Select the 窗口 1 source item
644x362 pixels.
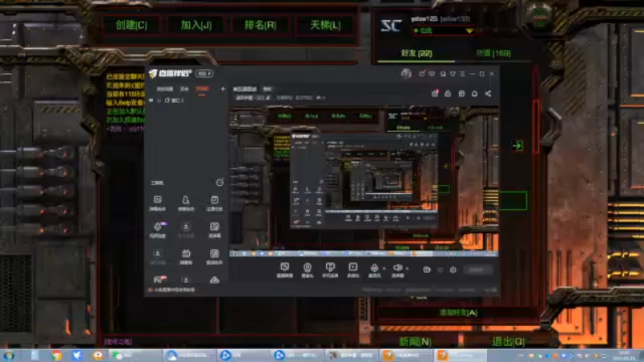click(176, 100)
